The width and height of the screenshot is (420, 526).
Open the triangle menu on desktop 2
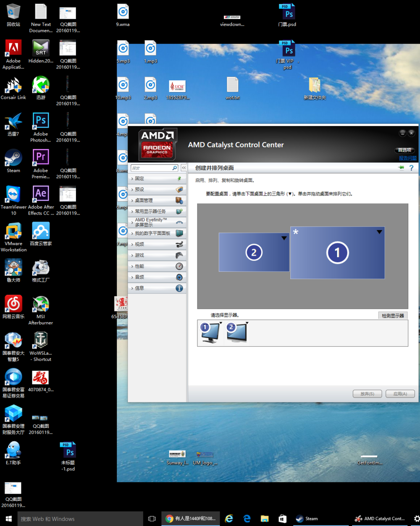pyautogui.click(x=284, y=238)
